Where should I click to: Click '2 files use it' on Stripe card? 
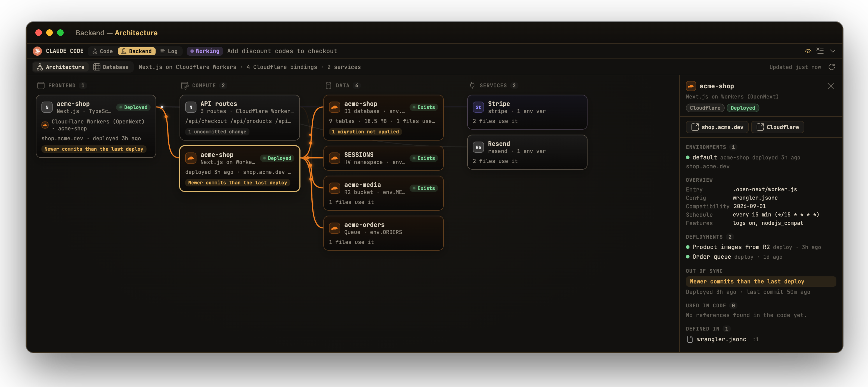[495, 121]
